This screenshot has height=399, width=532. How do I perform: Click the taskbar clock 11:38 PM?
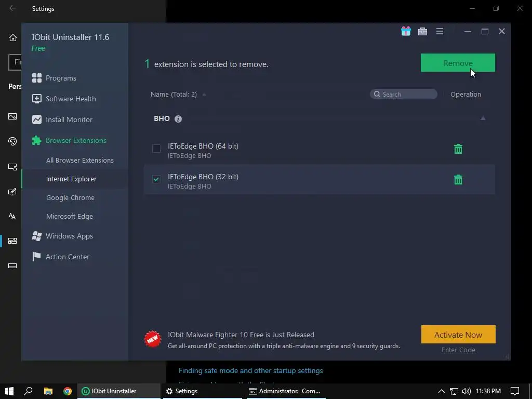(x=488, y=391)
